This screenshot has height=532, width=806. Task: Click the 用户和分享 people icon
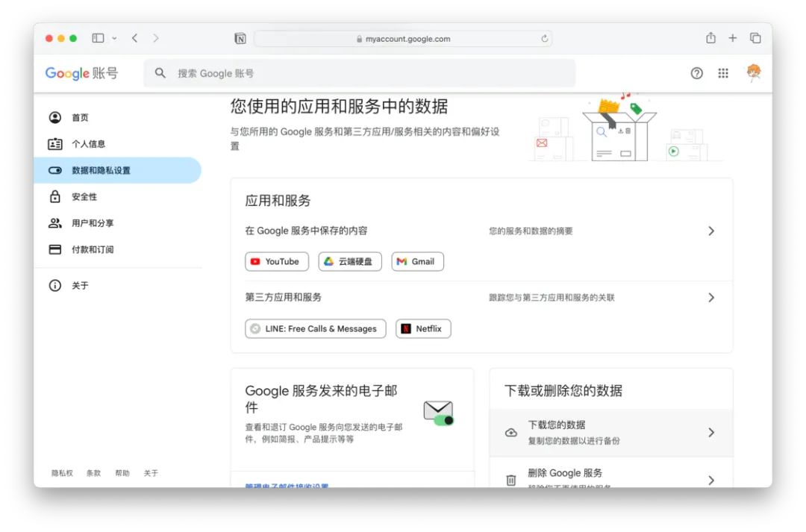point(55,223)
